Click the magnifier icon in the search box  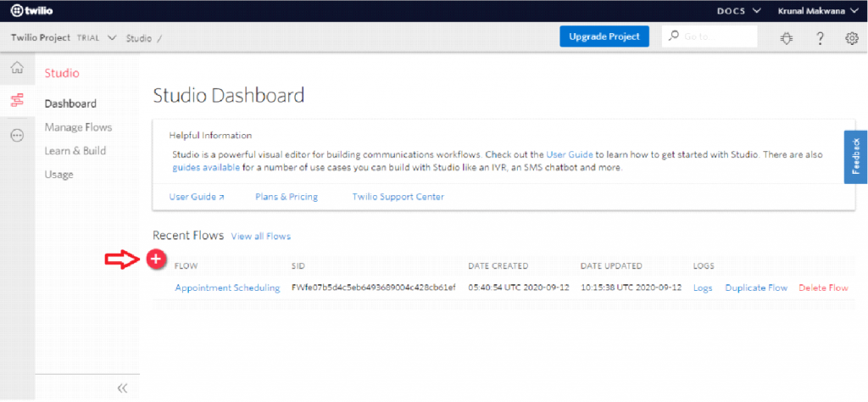[674, 36]
